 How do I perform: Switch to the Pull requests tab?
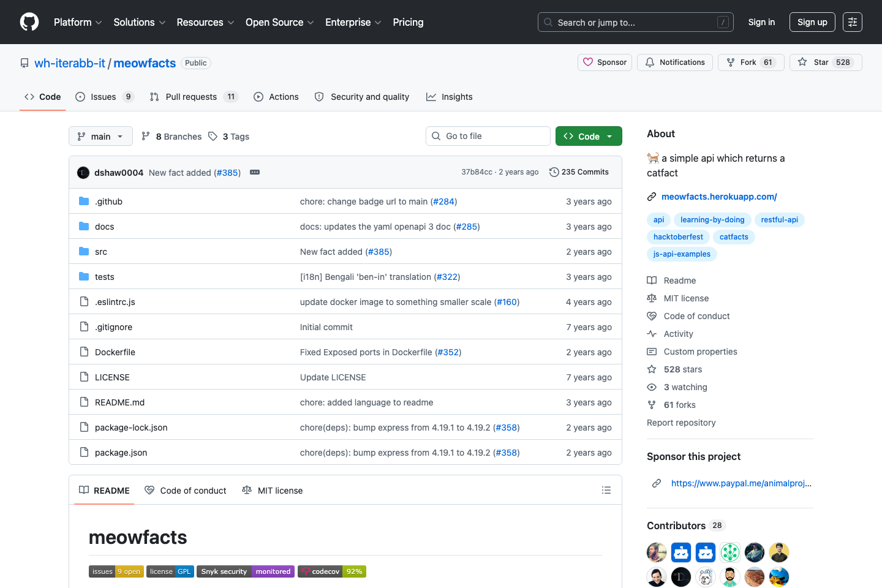pos(191,97)
